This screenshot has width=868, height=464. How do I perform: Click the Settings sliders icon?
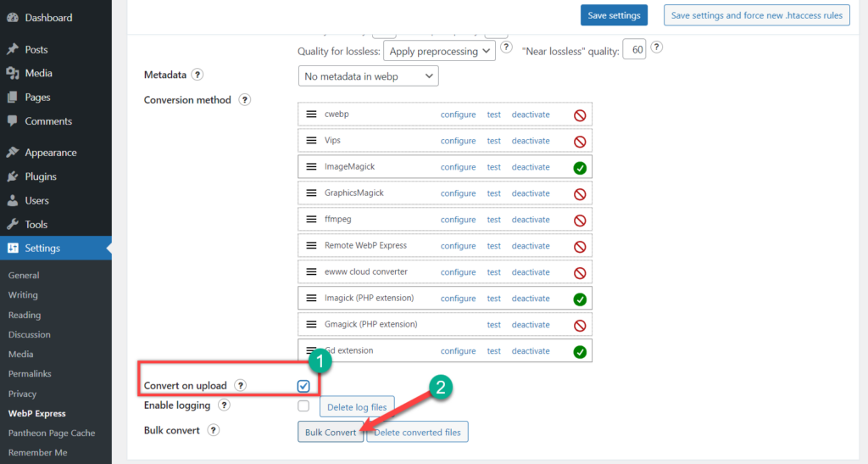point(12,248)
